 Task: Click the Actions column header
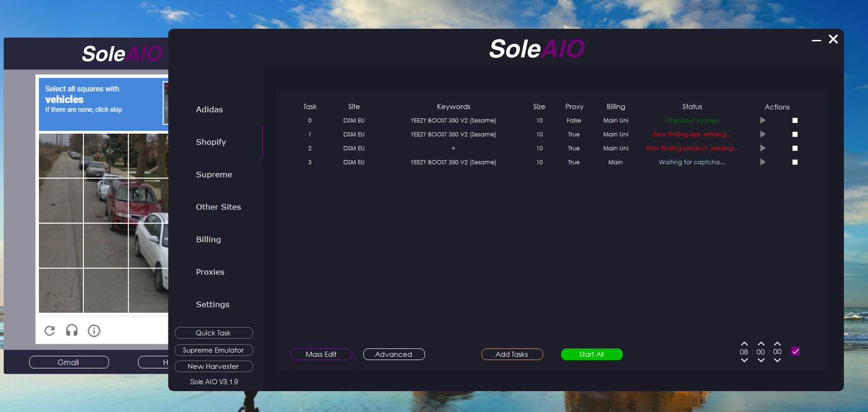(x=777, y=107)
